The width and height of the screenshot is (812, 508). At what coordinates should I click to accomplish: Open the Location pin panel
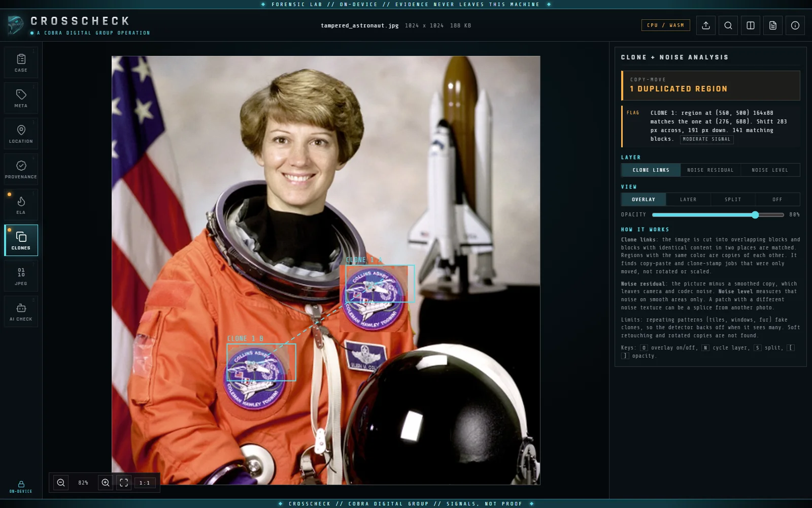point(21,134)
